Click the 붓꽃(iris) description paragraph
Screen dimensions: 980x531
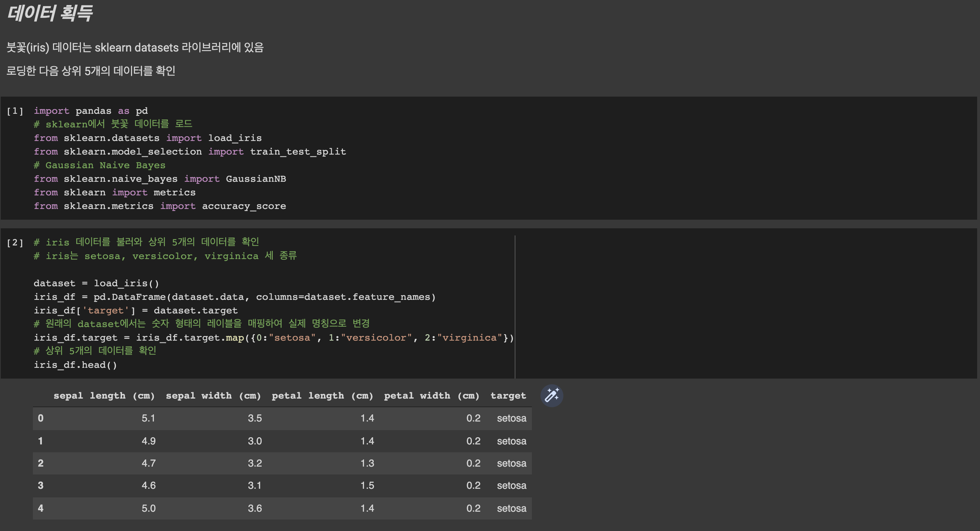(x=135, y=48)
